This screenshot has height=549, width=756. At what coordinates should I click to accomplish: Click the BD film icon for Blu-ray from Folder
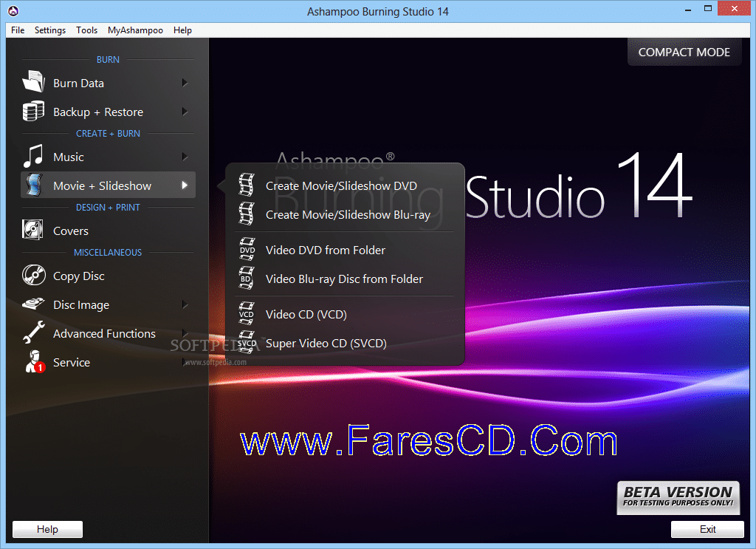tap(247, 278)
